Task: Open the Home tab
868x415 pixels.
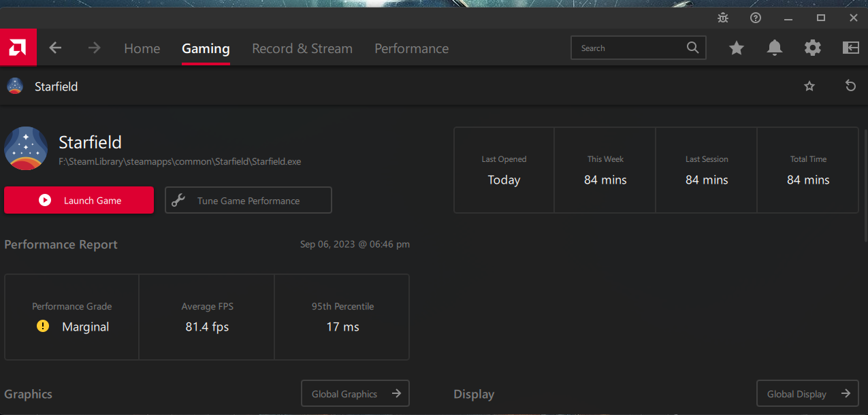Action: 142,48
